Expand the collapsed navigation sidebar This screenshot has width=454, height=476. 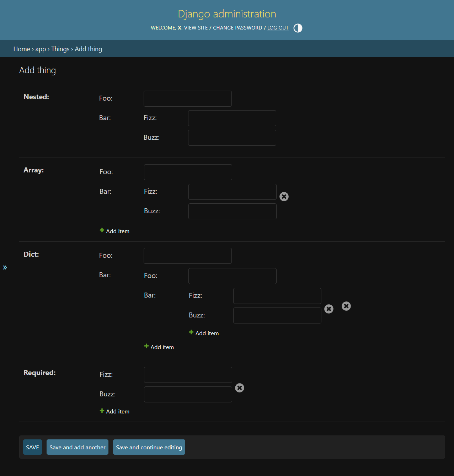[5, 267]
